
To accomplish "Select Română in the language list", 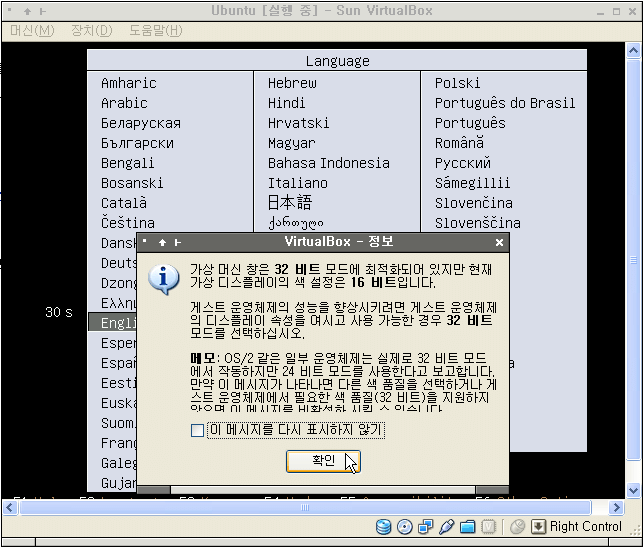I will coord(459,143).
